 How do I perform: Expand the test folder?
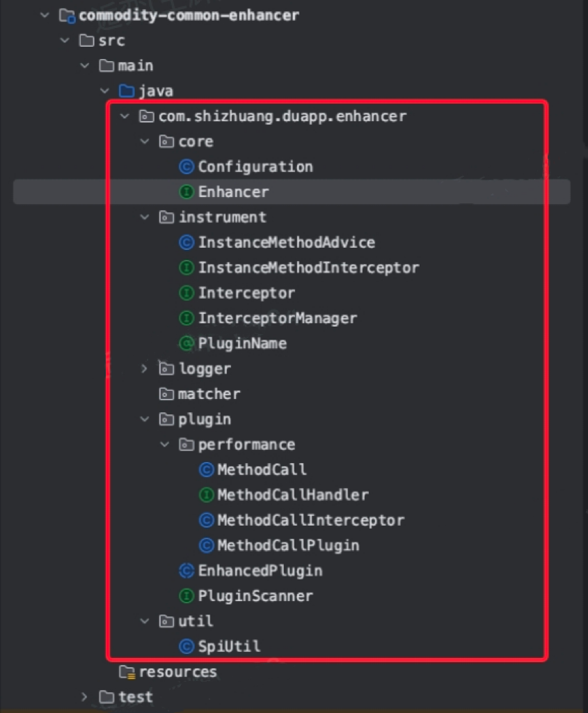click(x=84, y=696)
